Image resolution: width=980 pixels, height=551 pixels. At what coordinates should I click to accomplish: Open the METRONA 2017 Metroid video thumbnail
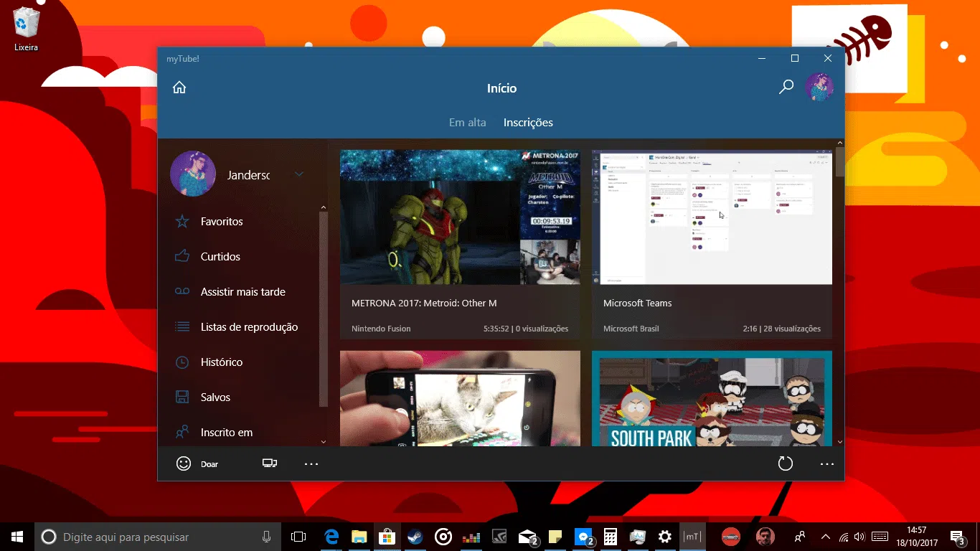460,217
